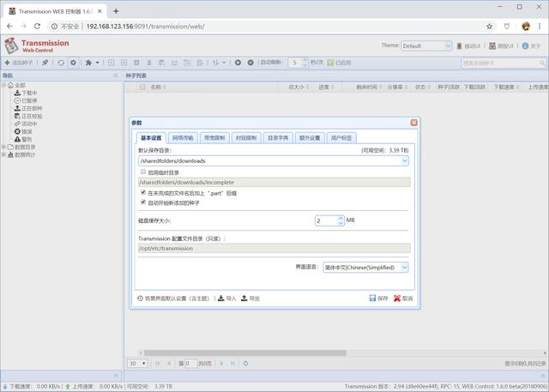This screenshot has width=549, height=392.
Task: Select 活动中 active in the navigation tree
Action: [x=26, y=124]
